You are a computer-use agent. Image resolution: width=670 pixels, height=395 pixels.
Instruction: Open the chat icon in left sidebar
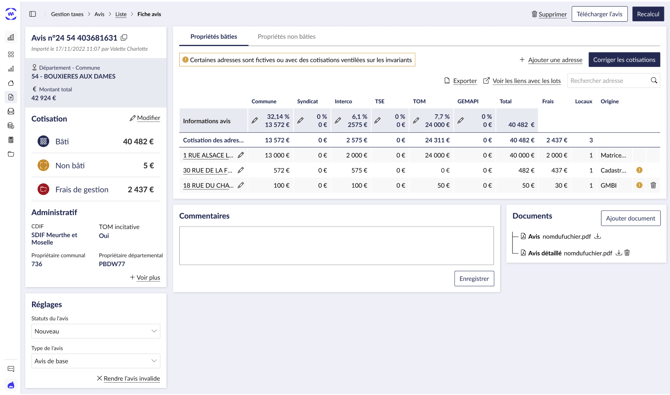pos(11,369)
